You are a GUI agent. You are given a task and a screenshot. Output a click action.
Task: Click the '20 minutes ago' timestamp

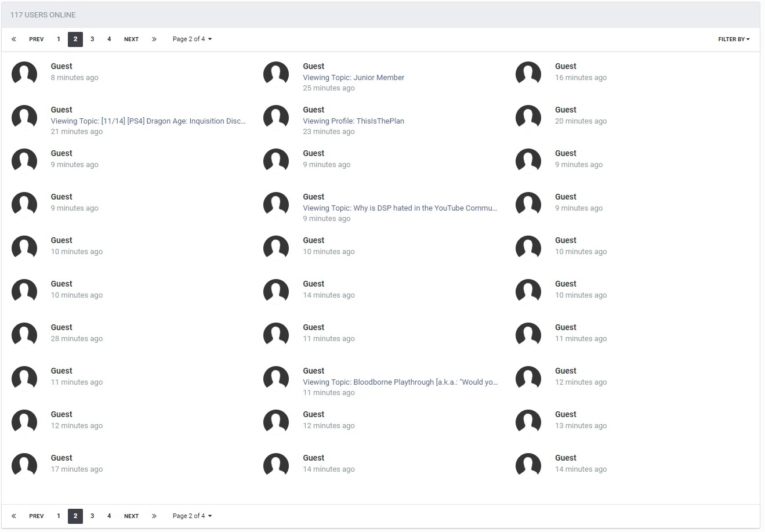point(581,121)
